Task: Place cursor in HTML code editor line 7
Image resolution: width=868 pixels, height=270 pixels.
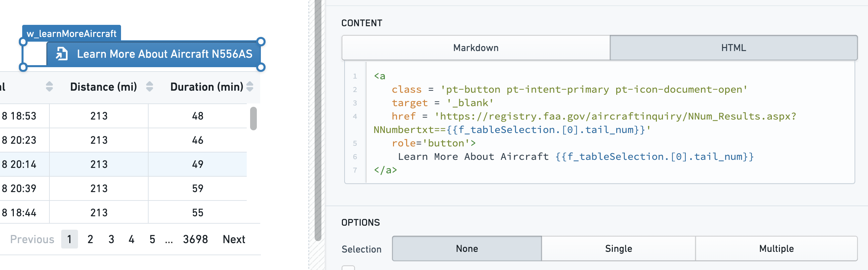Action: point(386,170)
